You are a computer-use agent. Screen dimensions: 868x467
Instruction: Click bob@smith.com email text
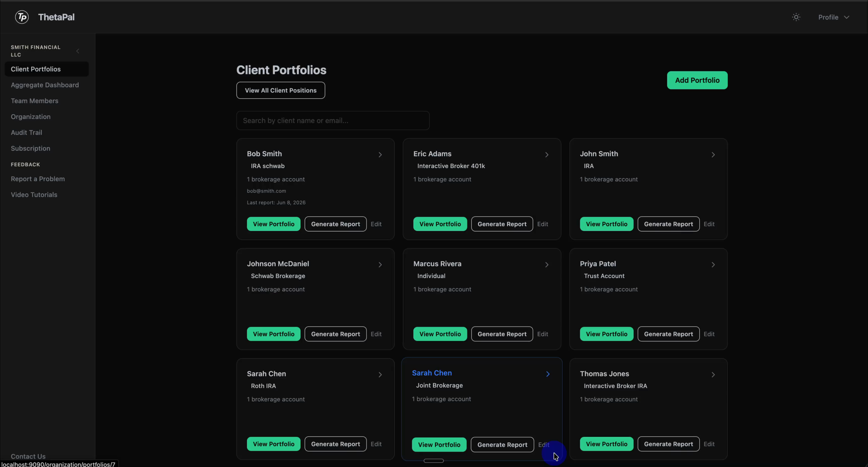[266, 191]
